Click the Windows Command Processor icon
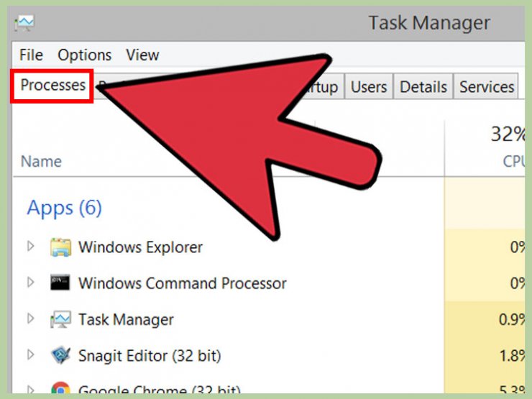532x399 pixels. [x=60, y=283]
